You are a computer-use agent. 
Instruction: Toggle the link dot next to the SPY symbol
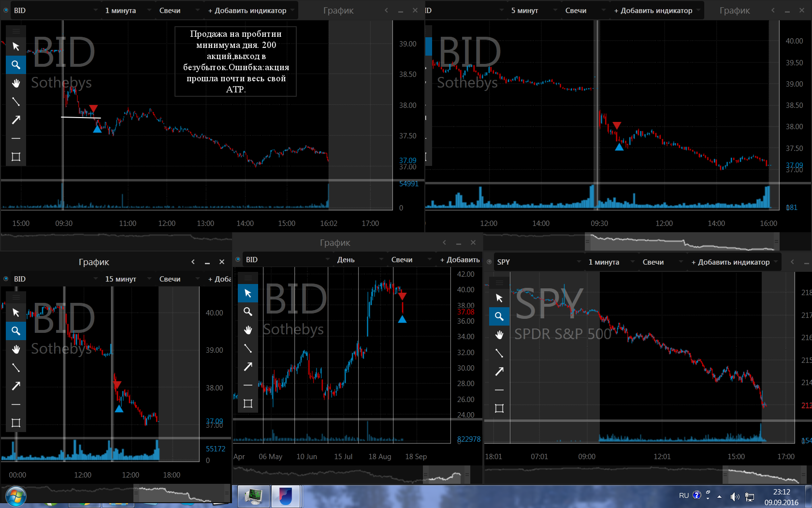pyautogui.click(x=489, y=262)
